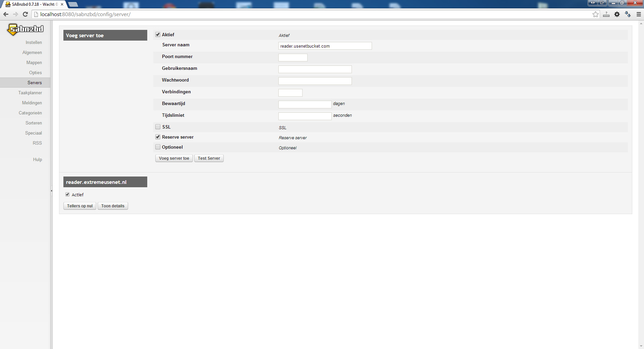The height and width of the screenshot is (349, 644).
Task: Open Sorteren page
Action: click(34, 123)
